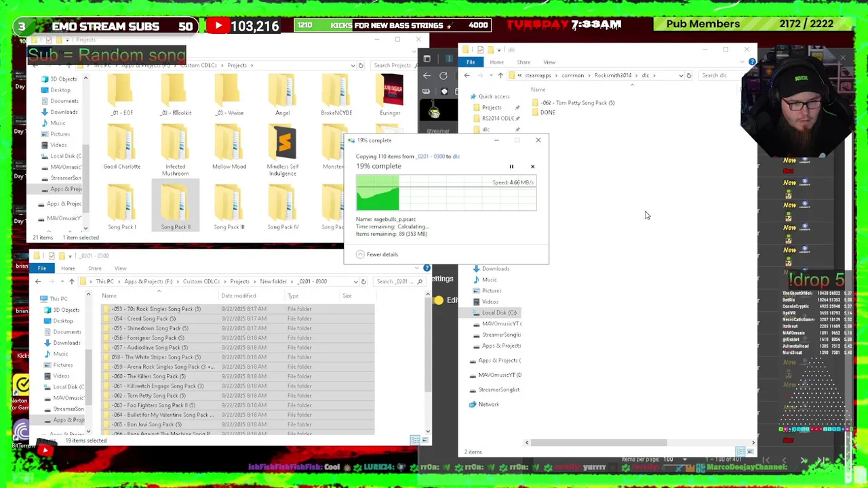Switch _0201 - 0300 window to large icons view
868x488 pixels.
point(425,441)
